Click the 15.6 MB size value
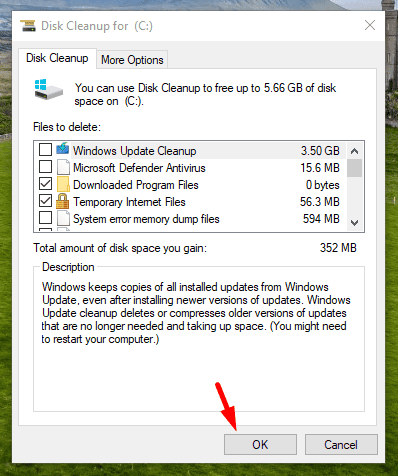Screen dimensions: 398x476 (320, 168)
